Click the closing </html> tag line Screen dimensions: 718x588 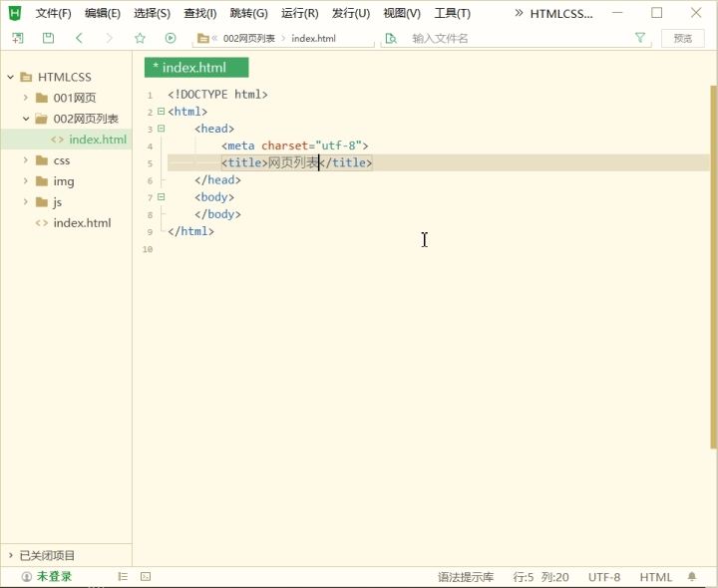click(x=190, y=231)
